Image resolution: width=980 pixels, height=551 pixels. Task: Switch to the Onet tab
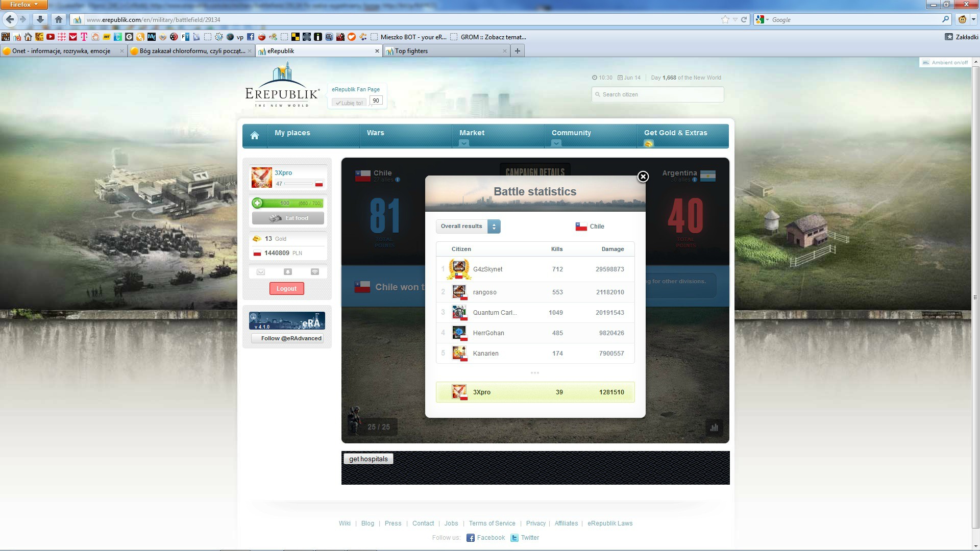point(63,51)
